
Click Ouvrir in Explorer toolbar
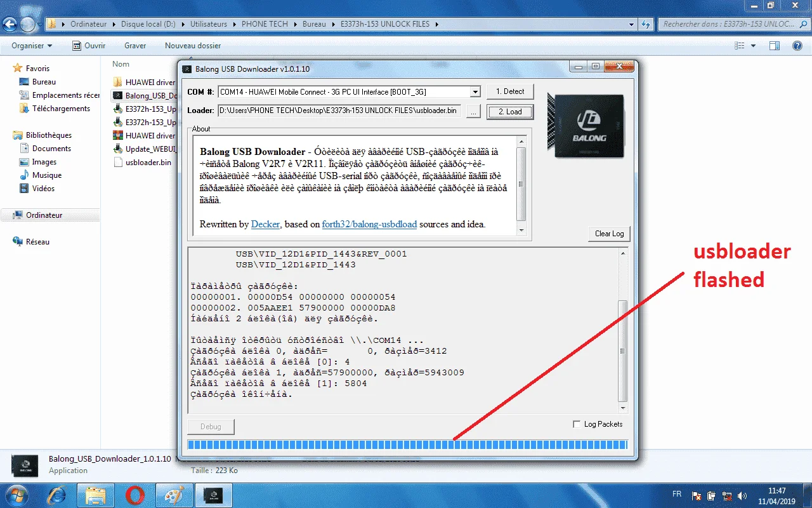89,46
